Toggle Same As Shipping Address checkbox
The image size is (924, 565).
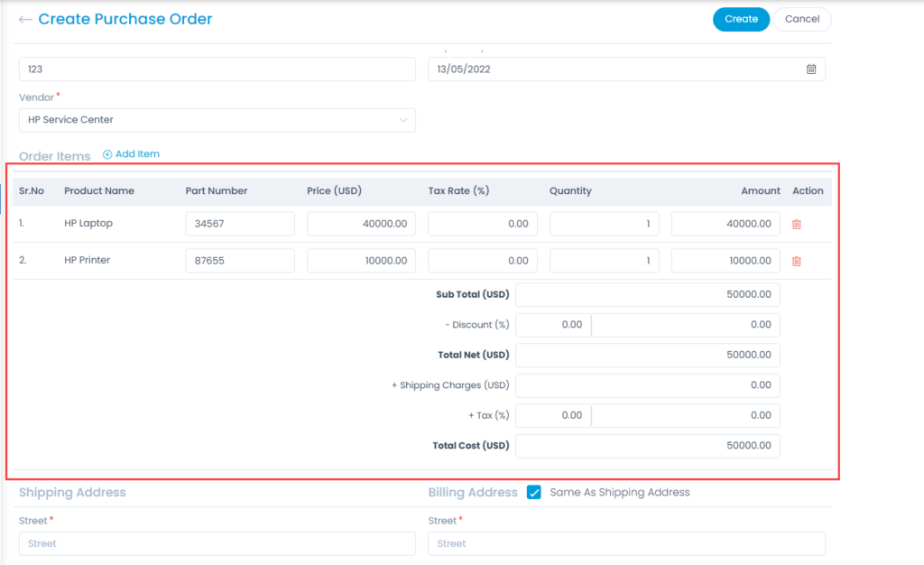tap(533, 493)
